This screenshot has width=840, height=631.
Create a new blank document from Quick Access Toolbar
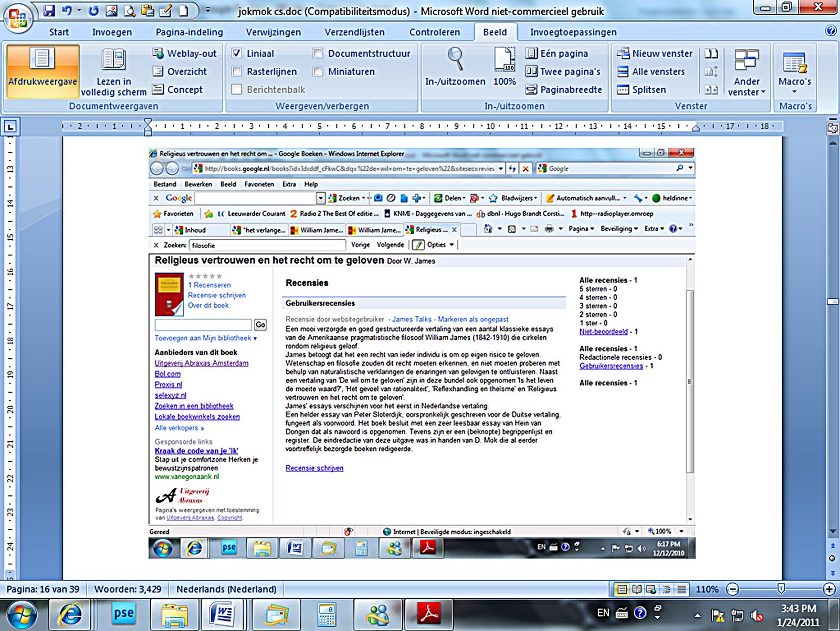183,11
